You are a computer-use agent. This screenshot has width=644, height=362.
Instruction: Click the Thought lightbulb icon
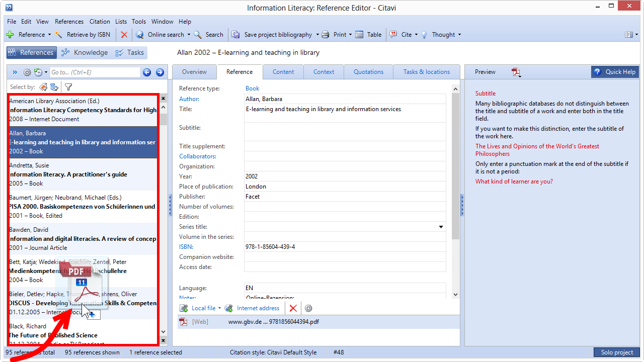point(424,35)
